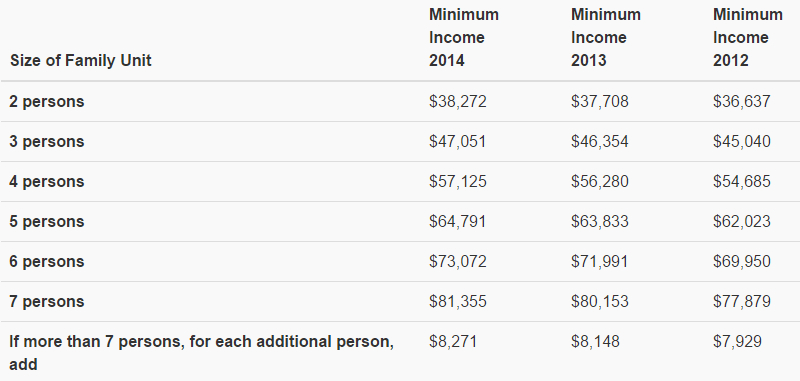The height and width of the screenshot is (381, 800).
Task: Click the 4 persons row label
Action: tap(47, 182)
